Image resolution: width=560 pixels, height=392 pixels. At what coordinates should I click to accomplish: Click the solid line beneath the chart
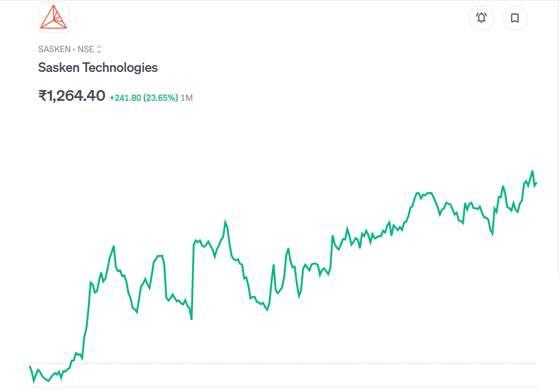tap(283, 387)
